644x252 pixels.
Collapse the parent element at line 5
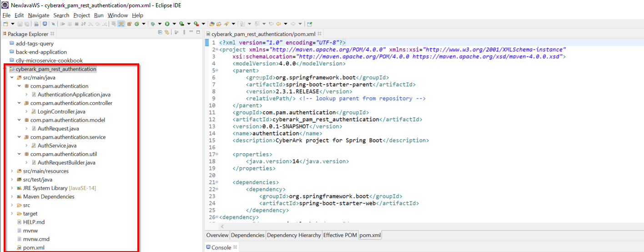(218, 71)
